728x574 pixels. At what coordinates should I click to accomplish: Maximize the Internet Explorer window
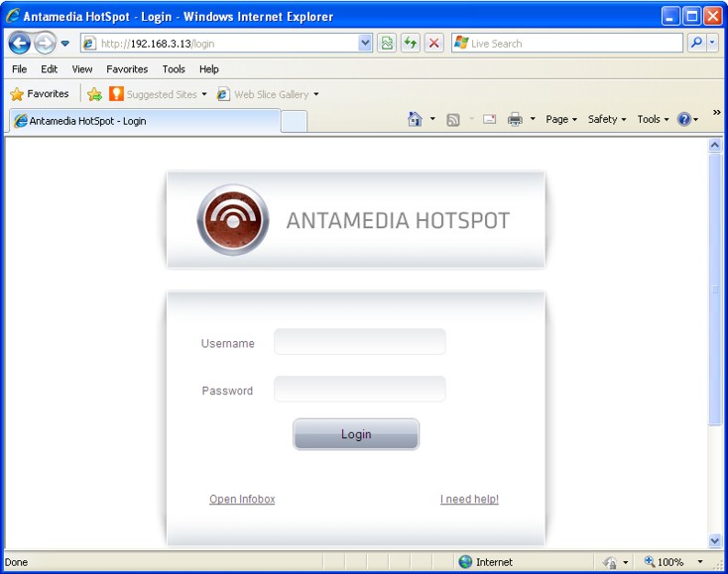(691, 16)
